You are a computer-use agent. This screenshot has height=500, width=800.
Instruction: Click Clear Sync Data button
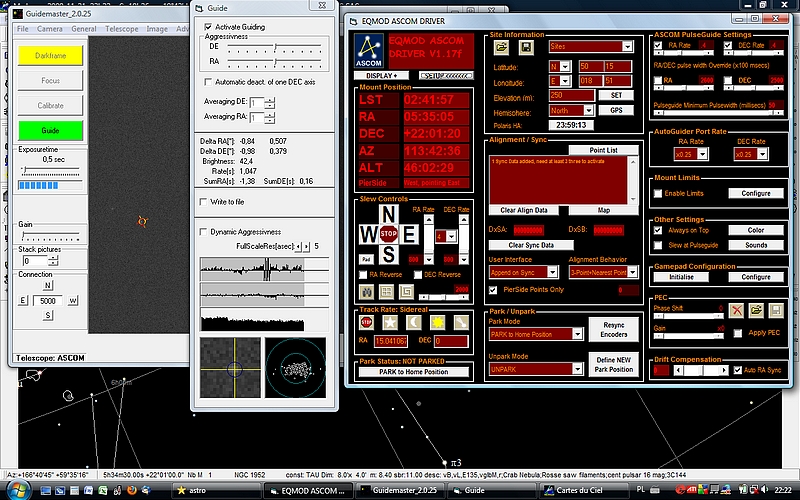coord(531,245)
